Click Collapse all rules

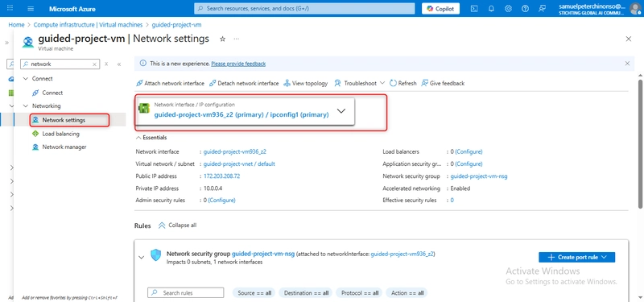pos(177,225)
